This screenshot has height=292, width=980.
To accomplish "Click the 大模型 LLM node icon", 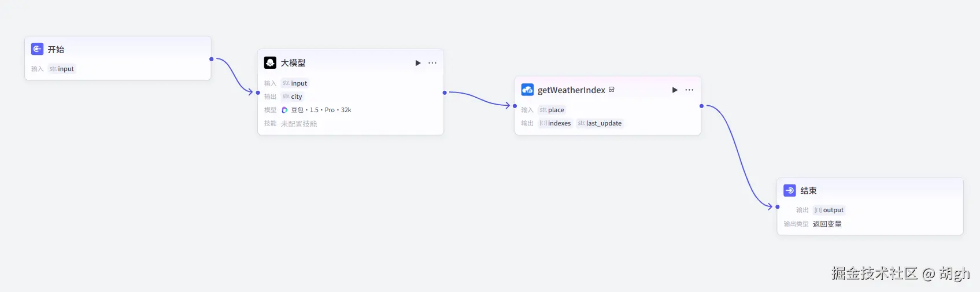I will [270, 62].
